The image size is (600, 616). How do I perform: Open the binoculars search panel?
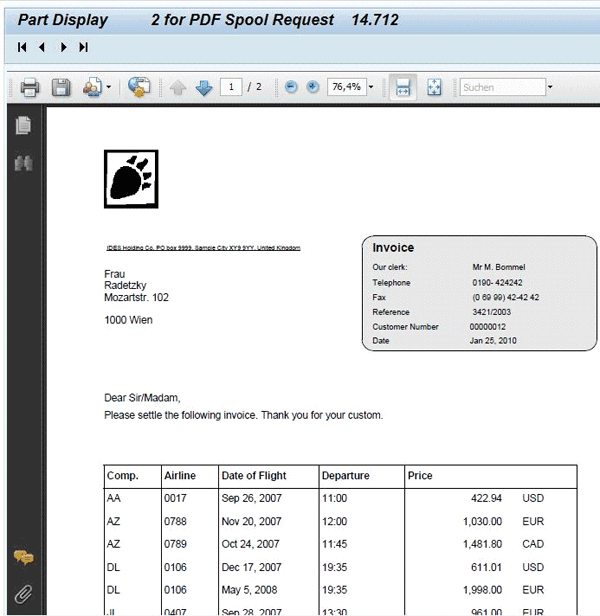[23, 162]
